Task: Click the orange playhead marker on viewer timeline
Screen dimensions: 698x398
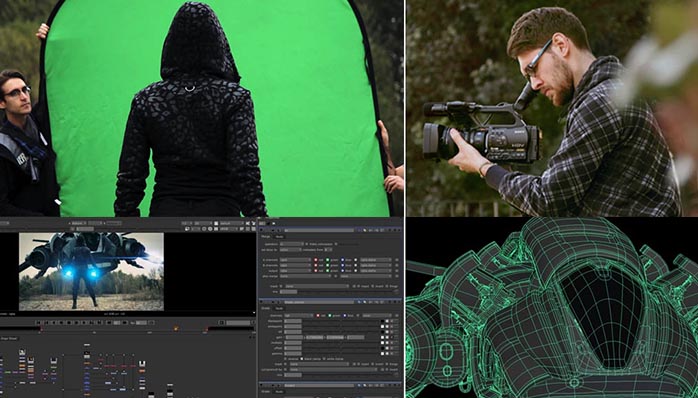Action: click(x=176, y=329)
